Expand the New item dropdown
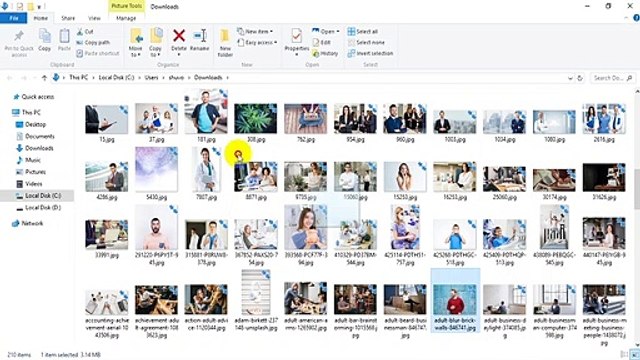 (x=255, y=31)
